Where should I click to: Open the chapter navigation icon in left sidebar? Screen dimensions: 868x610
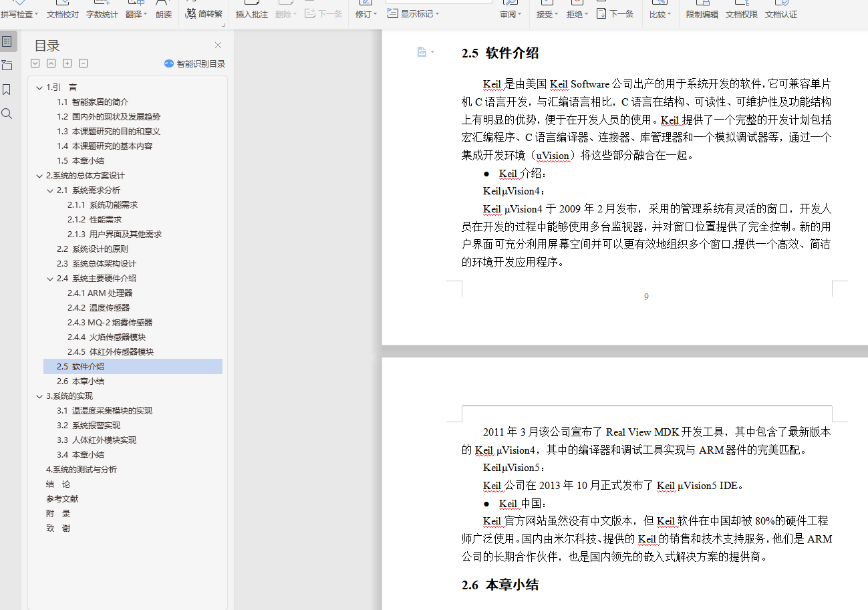pos(7,65)
